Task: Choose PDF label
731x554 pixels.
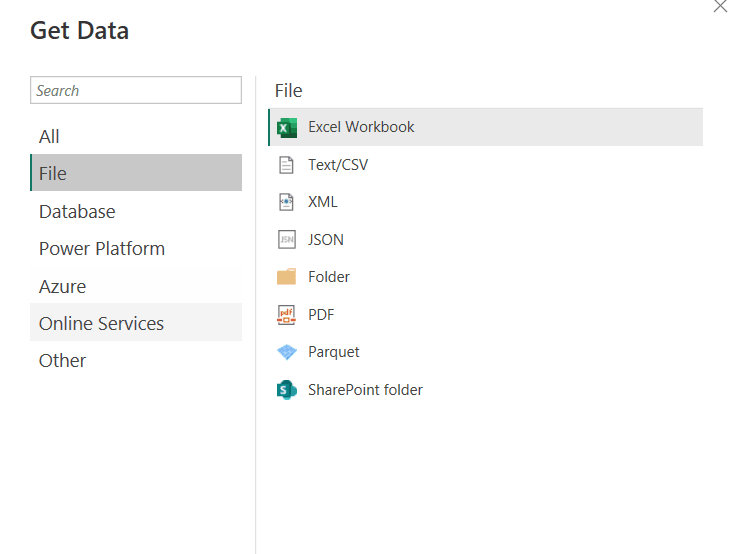Action: pyautogui.click(x=321, y=315)
